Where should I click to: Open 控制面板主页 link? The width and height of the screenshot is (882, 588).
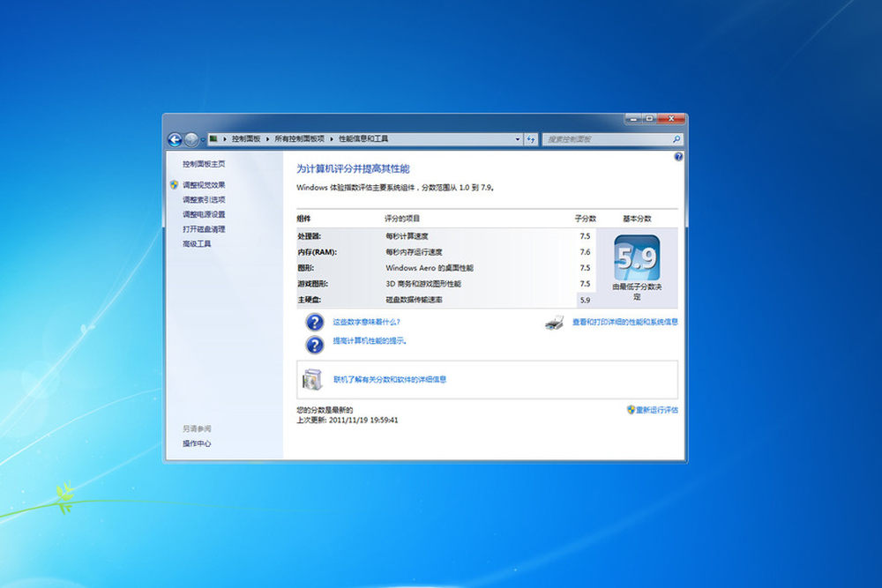(x=204, y=164)
